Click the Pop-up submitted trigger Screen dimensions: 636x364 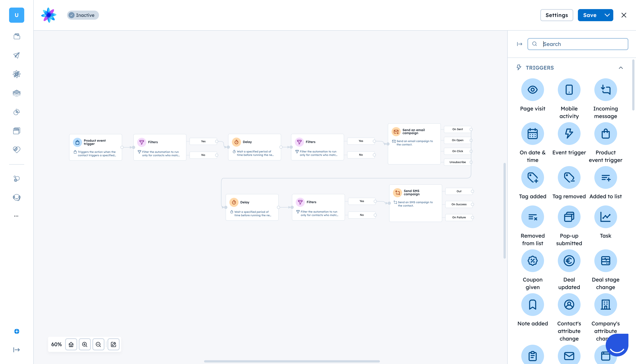click(569, 217)
